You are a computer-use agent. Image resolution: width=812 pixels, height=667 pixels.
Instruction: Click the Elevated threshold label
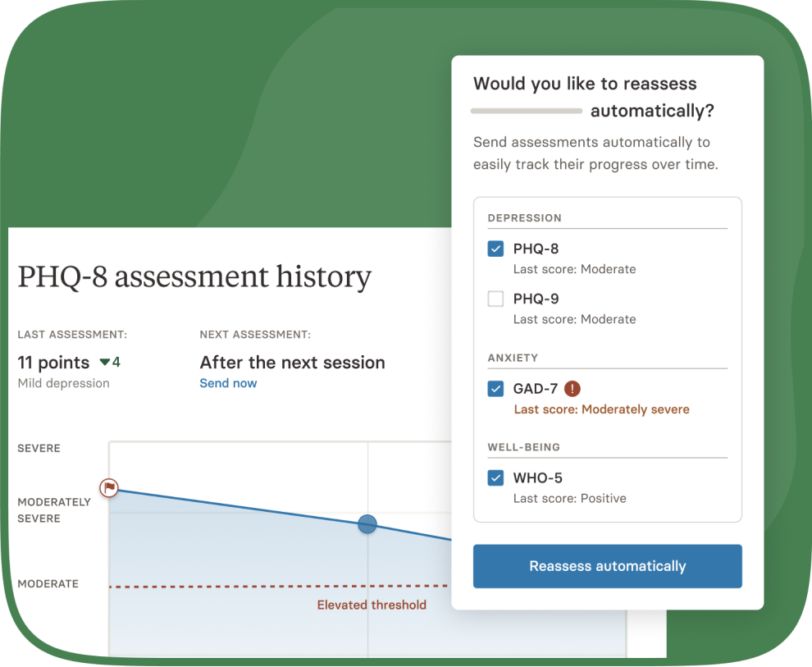pos(372,605)
